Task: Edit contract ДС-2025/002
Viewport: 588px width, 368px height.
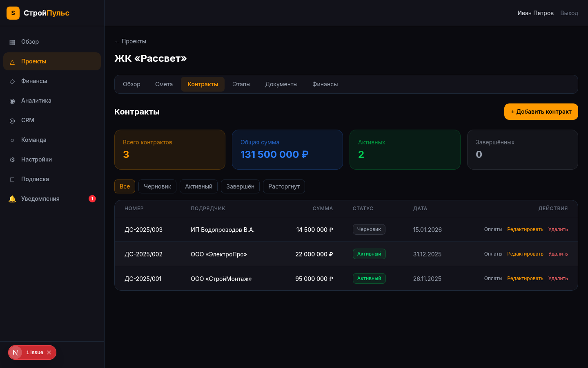Action: coord(525,254)
